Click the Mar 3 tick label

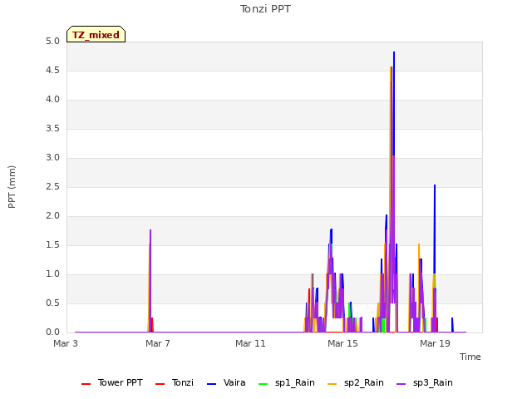click(x=66, y=343)
